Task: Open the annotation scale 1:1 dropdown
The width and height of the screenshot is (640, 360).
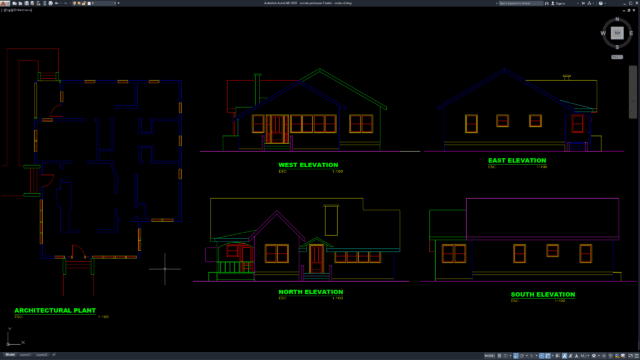Action: [584, 356]
